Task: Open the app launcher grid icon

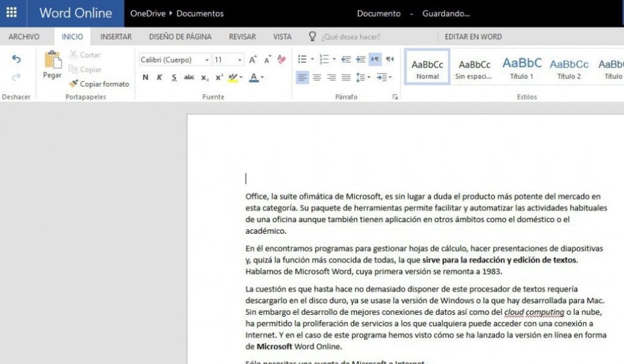Action: point(12,13)
